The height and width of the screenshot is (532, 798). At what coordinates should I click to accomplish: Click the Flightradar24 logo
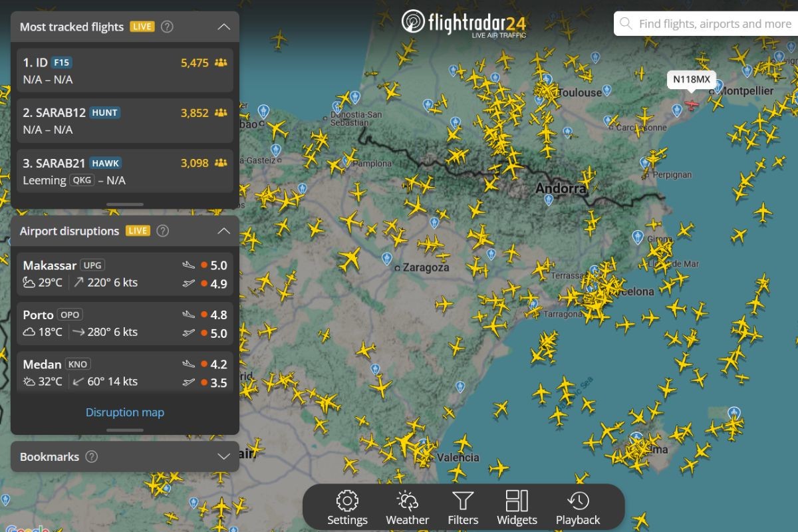point(464,23)
